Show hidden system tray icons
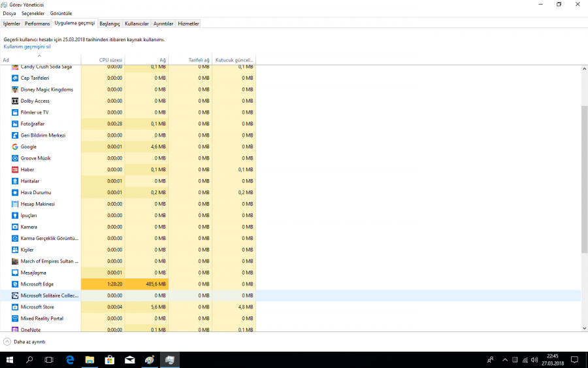The height and width of the screenshot is (368, 588). pos(505,360)
